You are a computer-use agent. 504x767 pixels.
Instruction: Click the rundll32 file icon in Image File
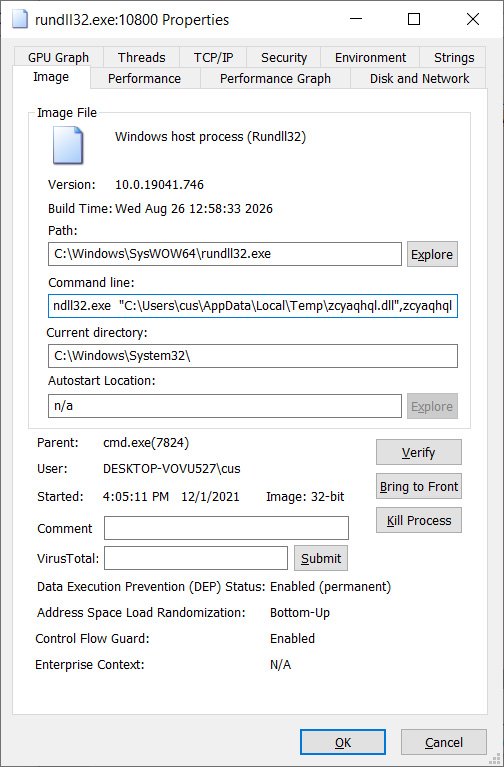68,145
